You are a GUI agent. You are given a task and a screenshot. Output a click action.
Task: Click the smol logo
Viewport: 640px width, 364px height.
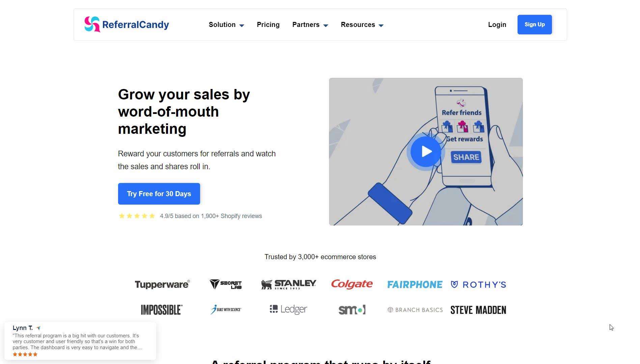click(351, 309)
